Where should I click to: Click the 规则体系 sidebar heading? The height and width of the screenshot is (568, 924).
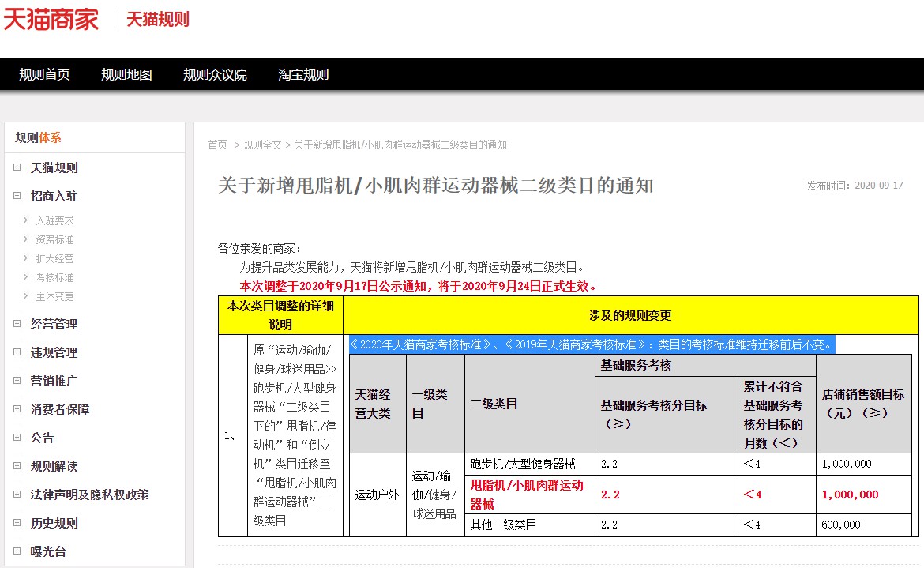pos(38,137)
